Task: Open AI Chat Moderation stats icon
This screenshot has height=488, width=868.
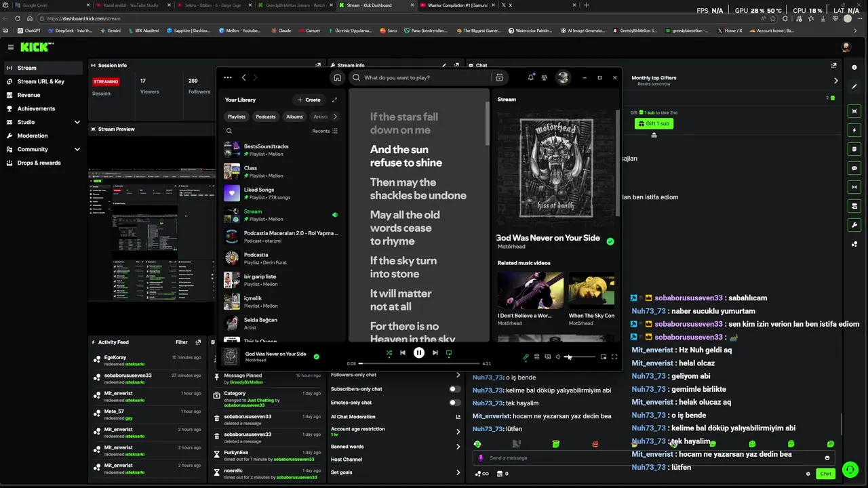Action: tap(458, 417)
